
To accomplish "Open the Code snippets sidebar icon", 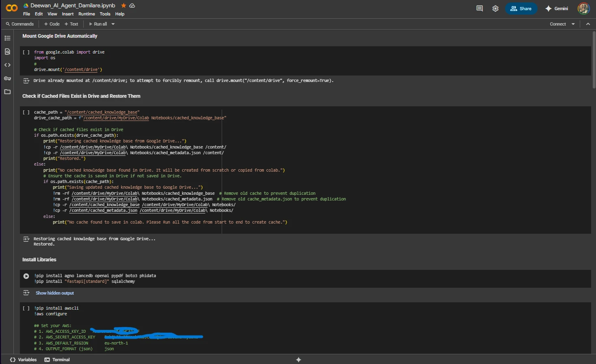I will [x=7, y=65].
